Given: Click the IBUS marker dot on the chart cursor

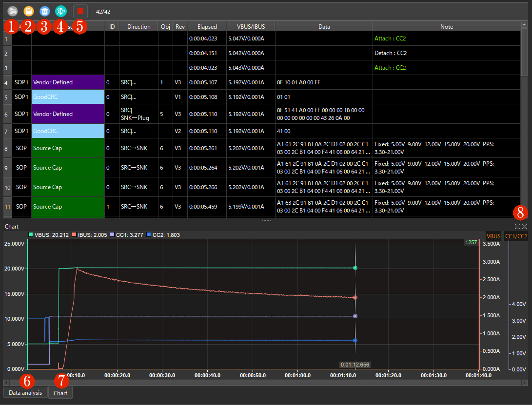Looking at the screenshot, I should tap(355, 297).
